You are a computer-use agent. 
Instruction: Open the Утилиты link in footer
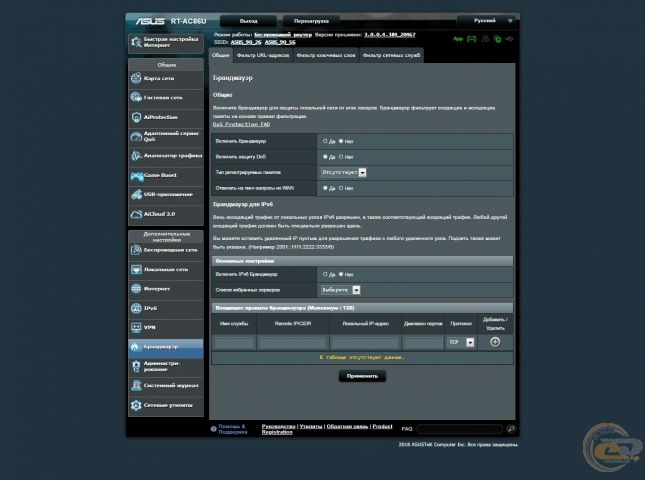311,427
